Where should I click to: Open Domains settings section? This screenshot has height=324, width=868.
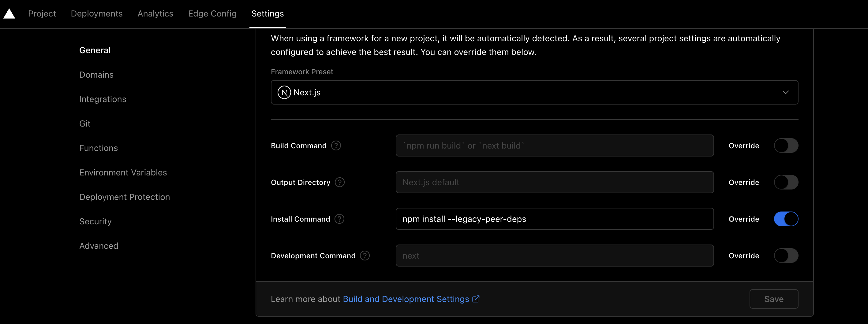point(96,75)
